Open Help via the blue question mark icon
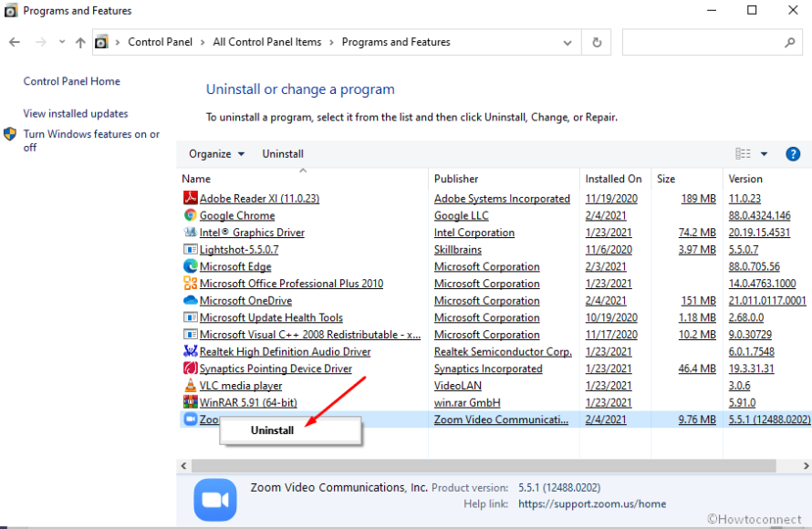This screenshot has height=529, width=812. pos(793,153)
